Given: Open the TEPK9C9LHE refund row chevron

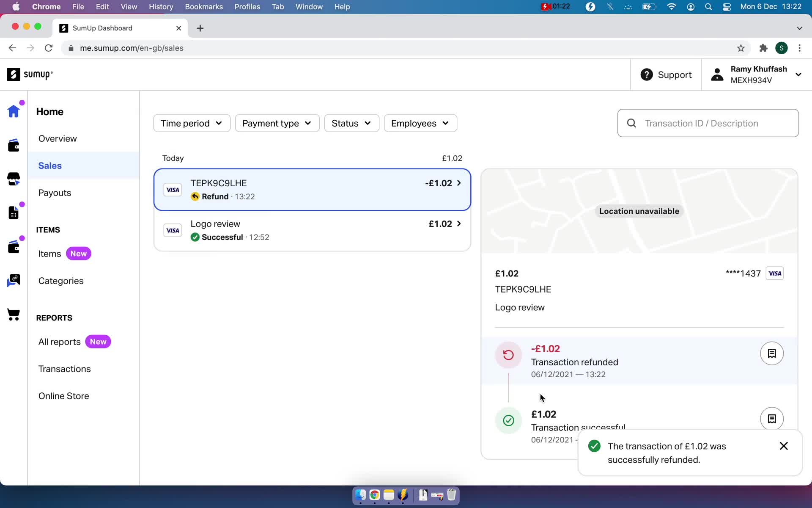Looking at the screenshot, I should point(459,183).
